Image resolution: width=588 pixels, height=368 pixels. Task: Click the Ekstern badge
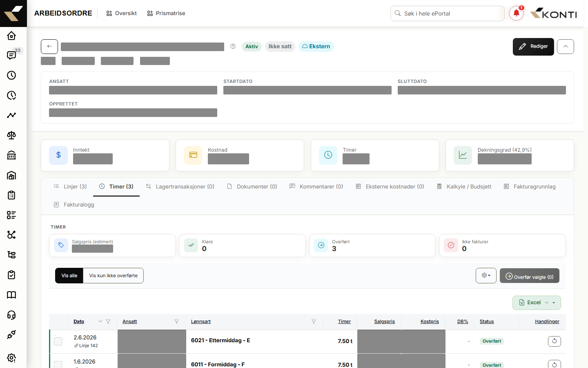[x=316, y=47]
